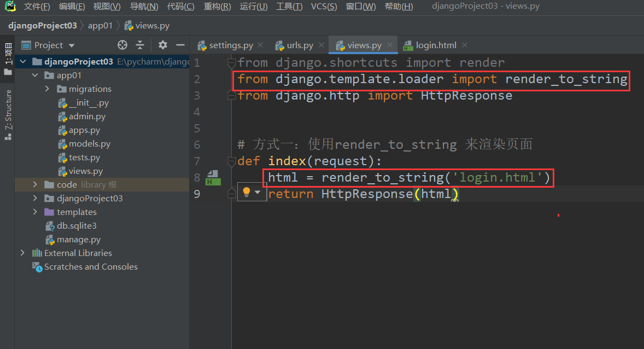Viewport: 644px width, 349px height.
Task: Open the 代码(C) menu
Action: tap(181, 7)
